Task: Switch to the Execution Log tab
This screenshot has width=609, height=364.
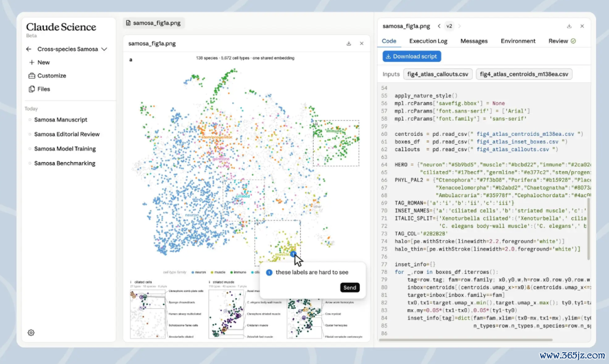Action: (428, 41)
